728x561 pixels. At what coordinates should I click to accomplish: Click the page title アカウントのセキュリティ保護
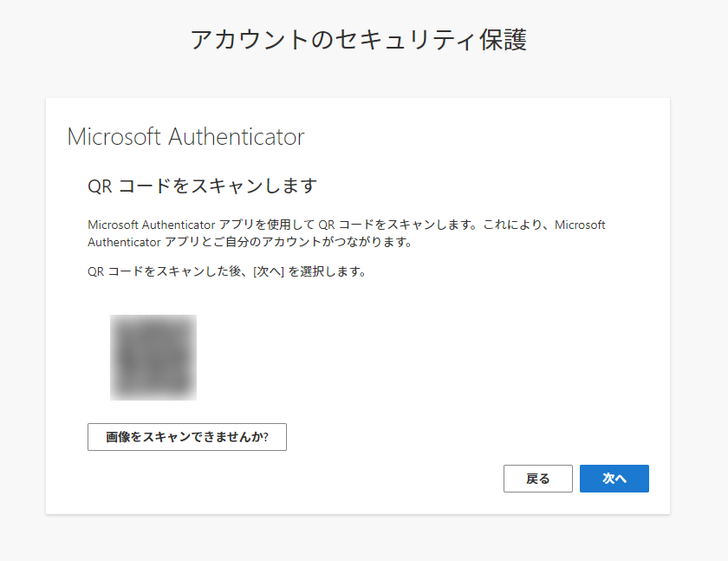click(x=359, y=39)
